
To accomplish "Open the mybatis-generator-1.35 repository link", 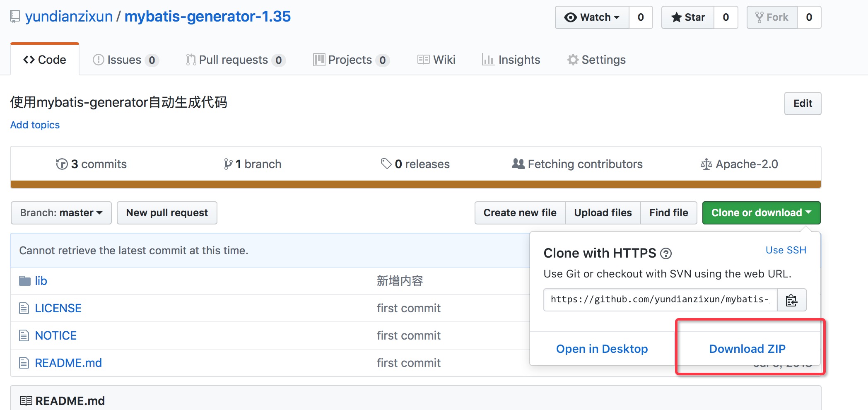I will point(207,17).
